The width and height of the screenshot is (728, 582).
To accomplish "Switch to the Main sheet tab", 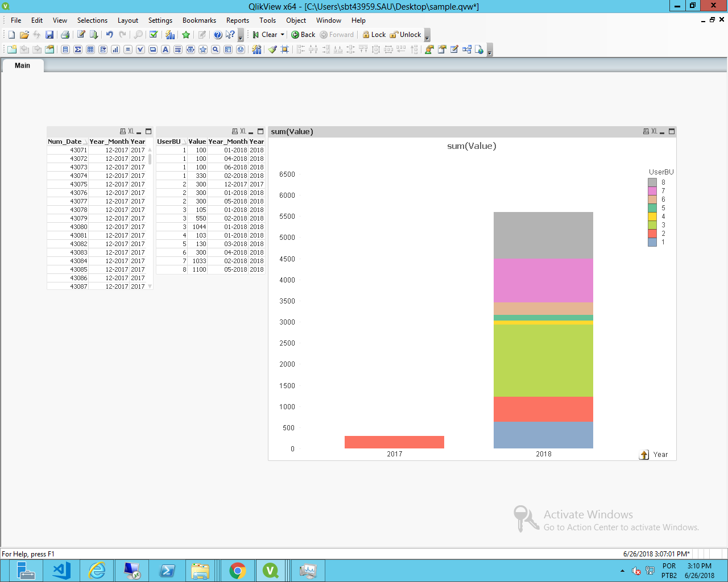I will (x=22, y=65).
